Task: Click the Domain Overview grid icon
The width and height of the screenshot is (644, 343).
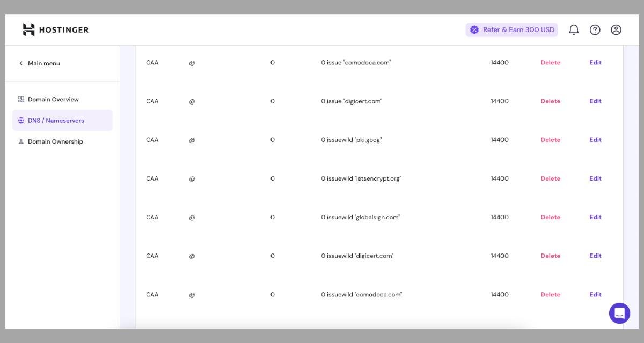Action: [x=21, y=99]
